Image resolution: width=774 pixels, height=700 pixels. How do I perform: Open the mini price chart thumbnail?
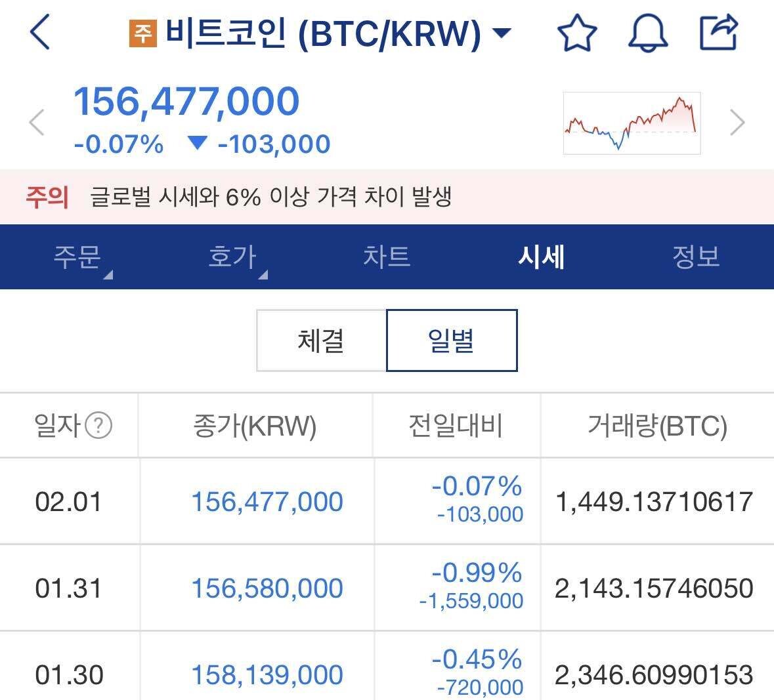631,123
